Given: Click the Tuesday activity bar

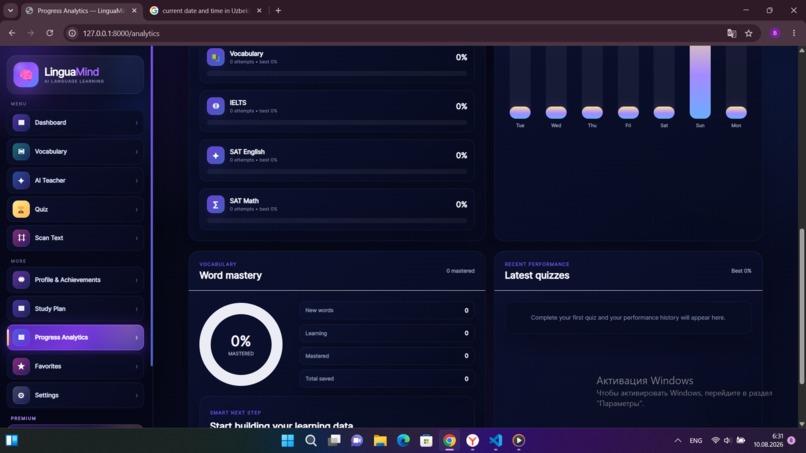Looking at the screenshot, I should click(x=520, y=112).
